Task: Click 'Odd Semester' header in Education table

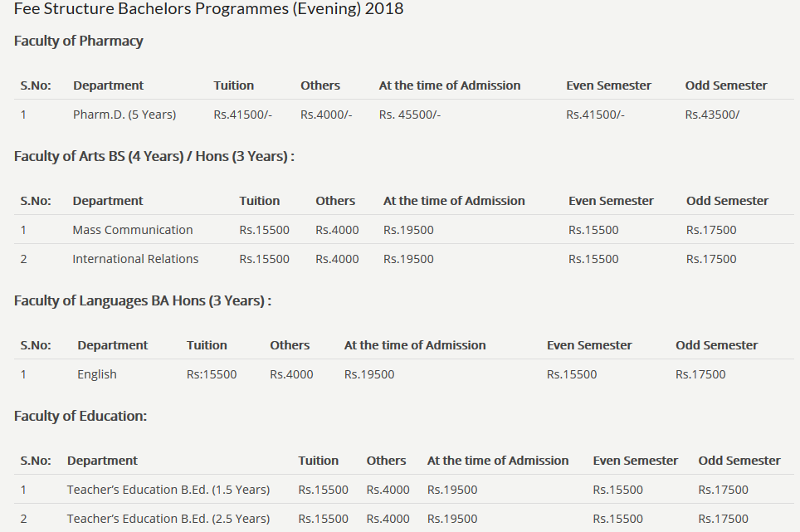Action: 739,461
